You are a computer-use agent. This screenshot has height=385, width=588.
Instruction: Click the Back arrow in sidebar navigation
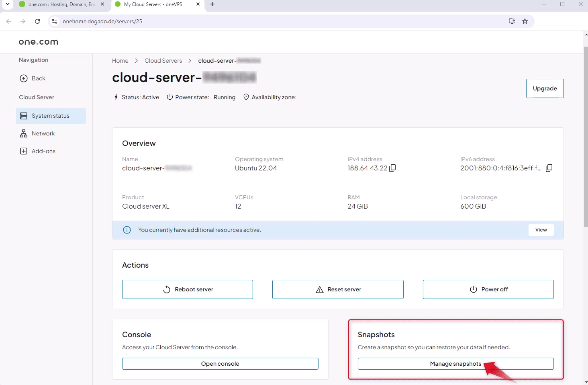tap(24, 78)
